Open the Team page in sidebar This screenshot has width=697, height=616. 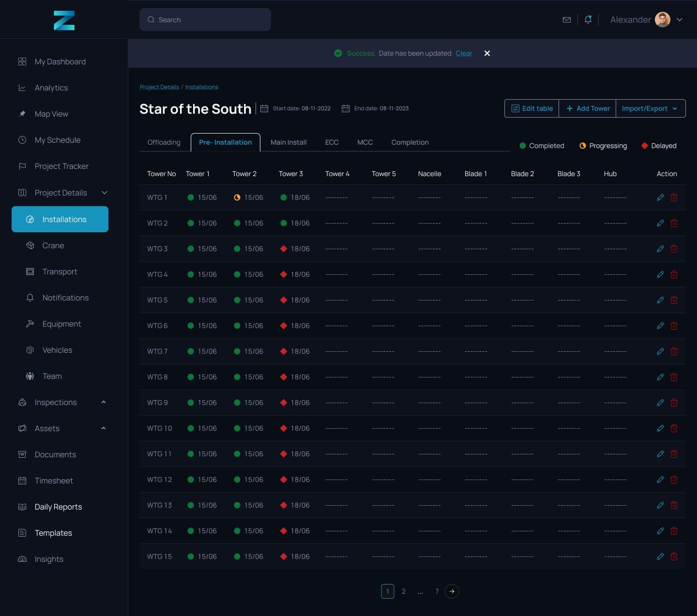tap(52, 376)
